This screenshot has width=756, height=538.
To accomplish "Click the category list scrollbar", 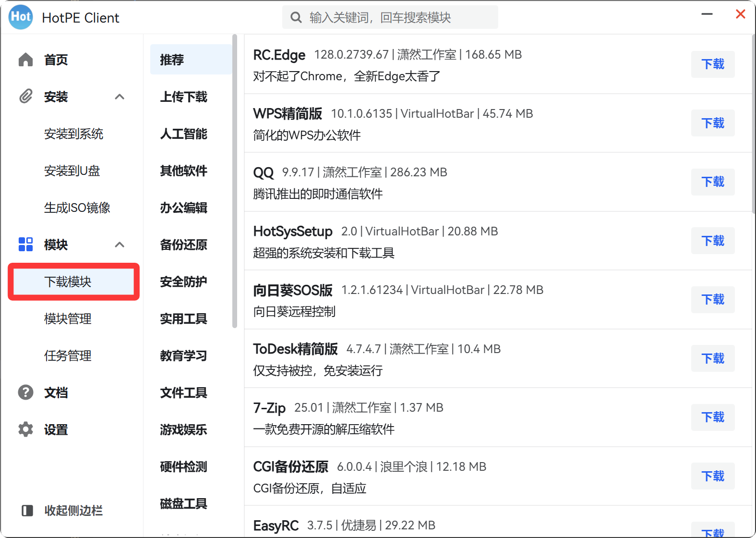I will pyautogui.click(x=235, y=183).
